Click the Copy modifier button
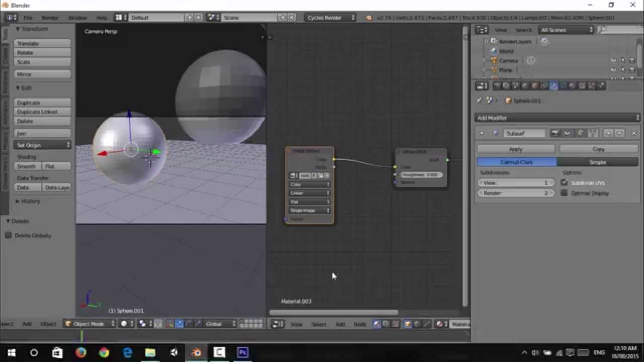This screenshot has height=362, width=644. point(598,149)
